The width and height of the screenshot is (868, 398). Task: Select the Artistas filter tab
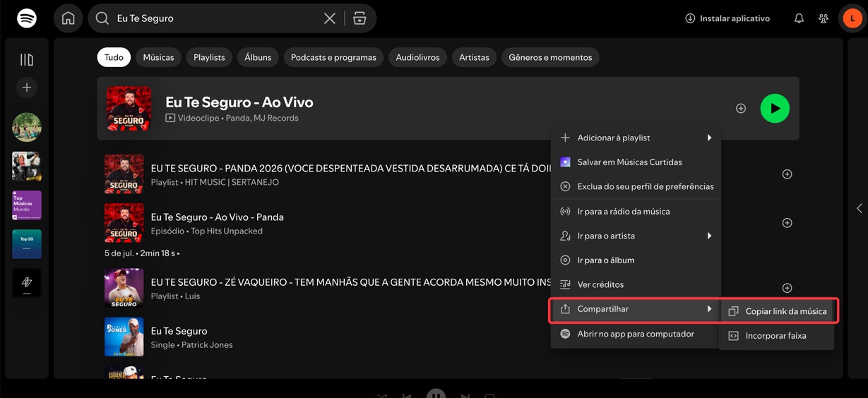pyautogui.click(x=474, y=57)
